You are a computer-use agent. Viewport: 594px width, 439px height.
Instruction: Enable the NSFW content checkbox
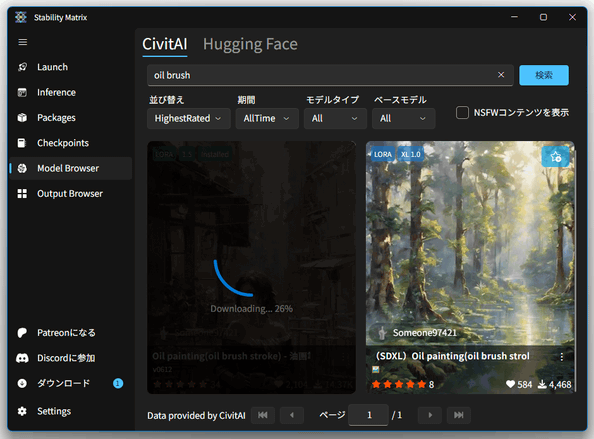(x=462, y=112)
